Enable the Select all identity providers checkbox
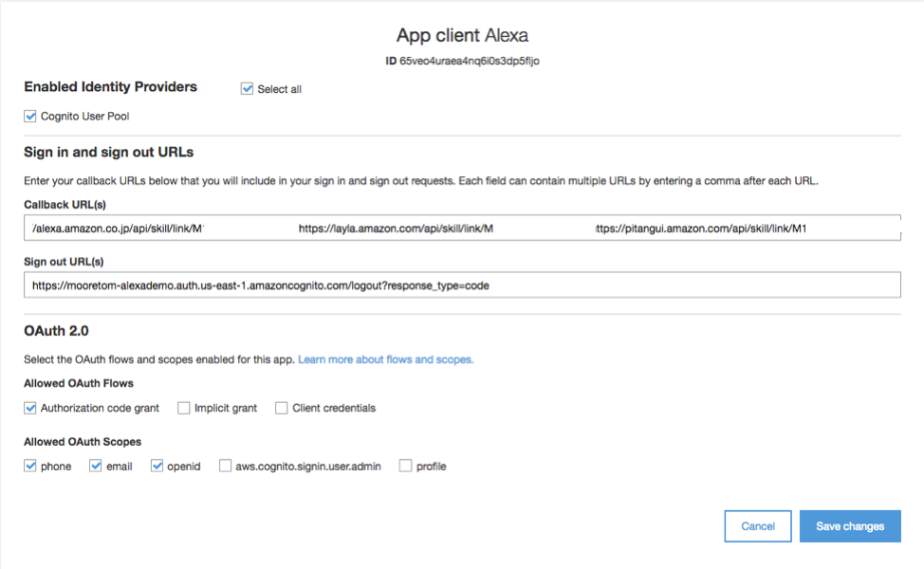The height and width of the screenshot is (569, 924). tap(247, 88)
